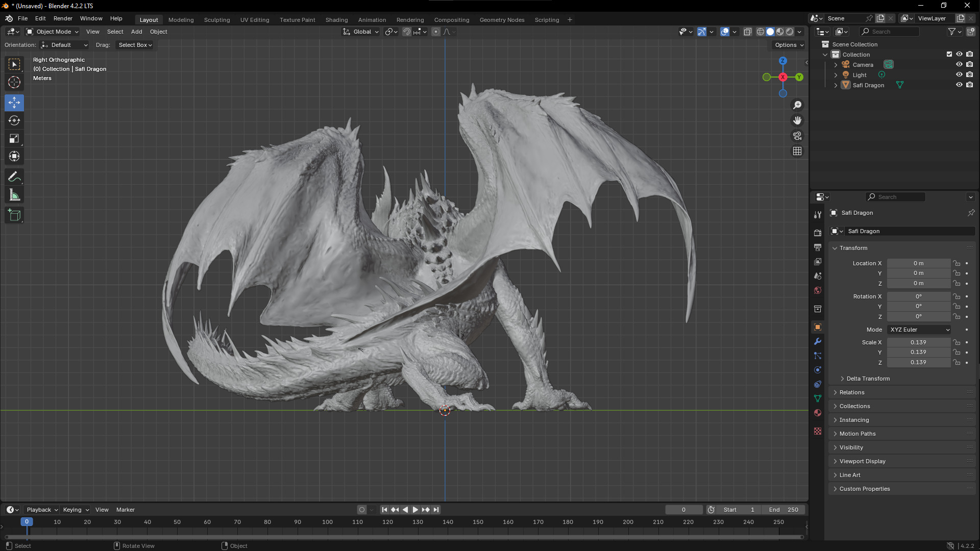Toggle proportional editing button
Image resolution: width=980 pixels, height=551 pixels.
(435, 32)
